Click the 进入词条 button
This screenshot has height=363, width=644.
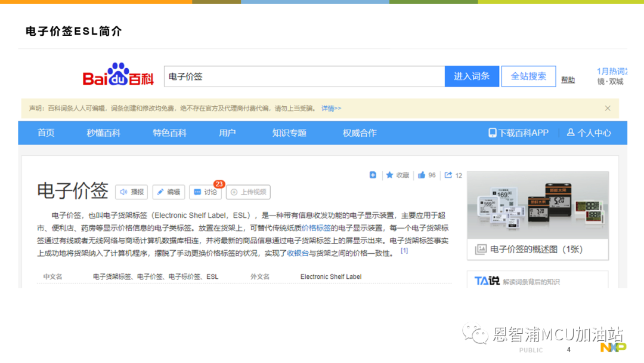(472, 76)
